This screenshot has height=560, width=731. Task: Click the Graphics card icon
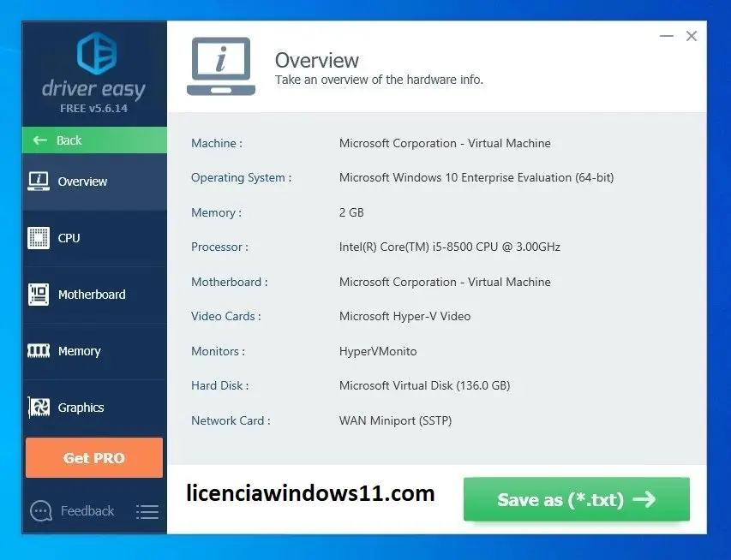pos(39,408)
